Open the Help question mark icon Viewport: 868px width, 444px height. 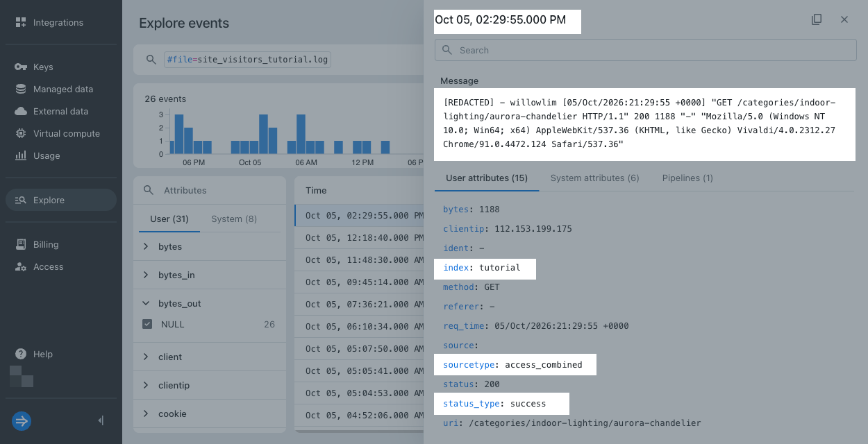[x=21, y=354]
